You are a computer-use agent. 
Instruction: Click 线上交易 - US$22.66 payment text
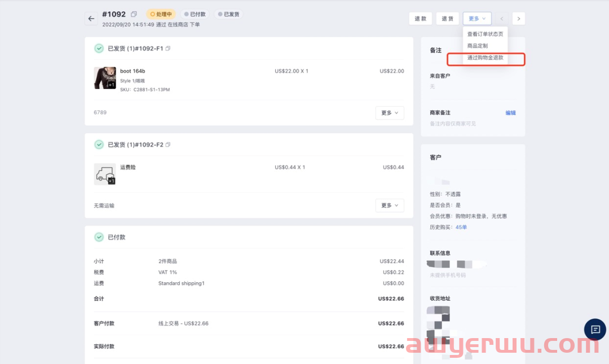pyautogui.click(x=183, y=323)
